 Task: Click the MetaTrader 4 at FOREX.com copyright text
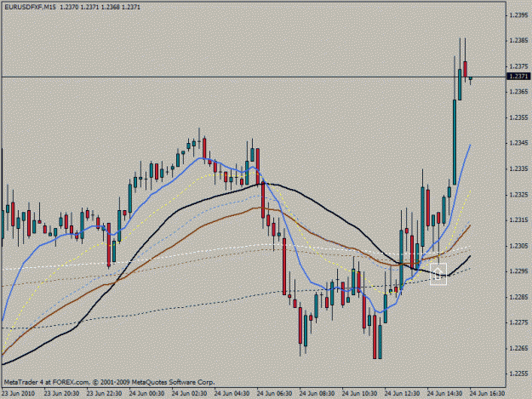tap(109, 382)
